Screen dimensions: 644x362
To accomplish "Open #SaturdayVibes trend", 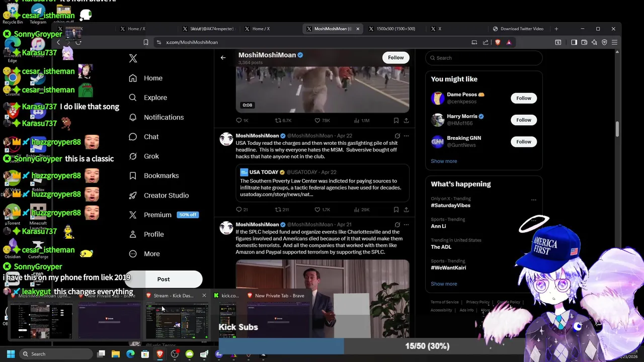I will pyautogui.click(x=450, y=206).
